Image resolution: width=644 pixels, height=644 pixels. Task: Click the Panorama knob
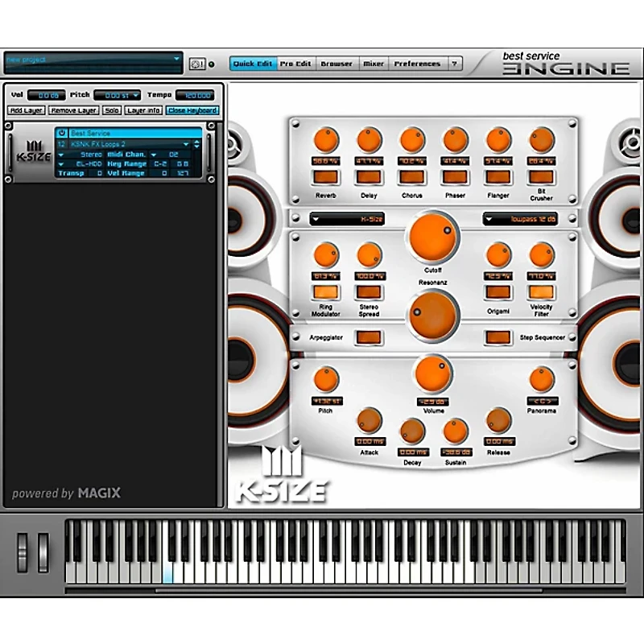[x=542, y=379]
